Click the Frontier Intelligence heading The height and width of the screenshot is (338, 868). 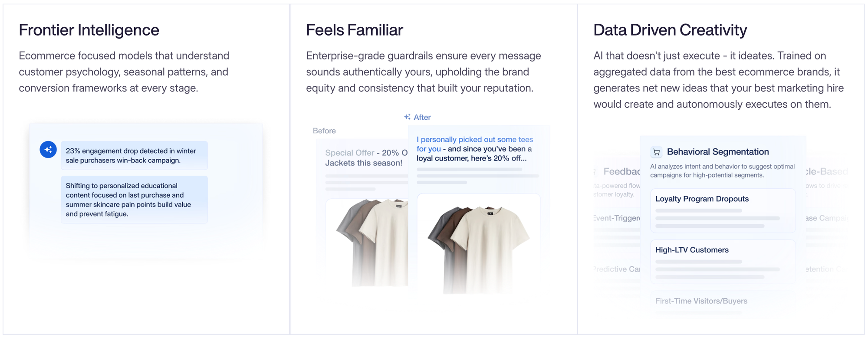(89, 30)
